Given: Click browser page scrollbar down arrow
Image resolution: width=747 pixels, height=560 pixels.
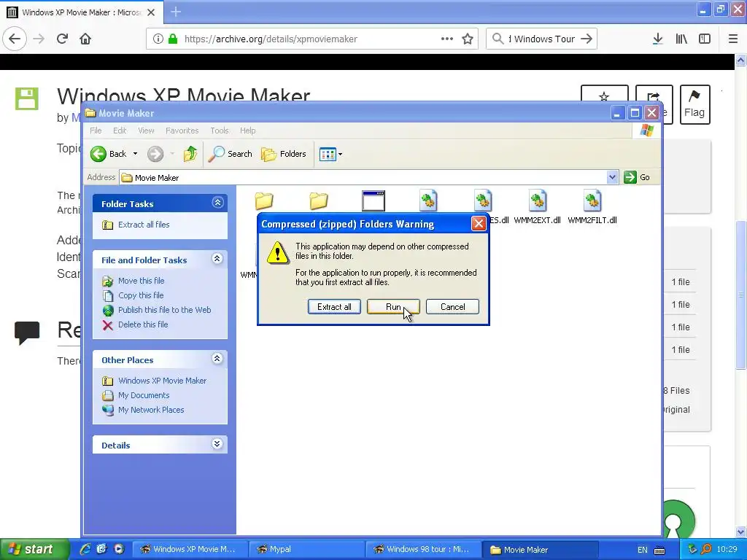Looking at the screenshot, I should point(740,532).
